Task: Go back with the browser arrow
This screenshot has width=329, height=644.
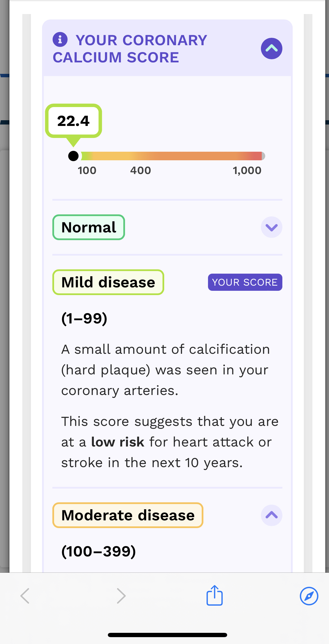Action: pyautogui.click(x=25, y=596)
